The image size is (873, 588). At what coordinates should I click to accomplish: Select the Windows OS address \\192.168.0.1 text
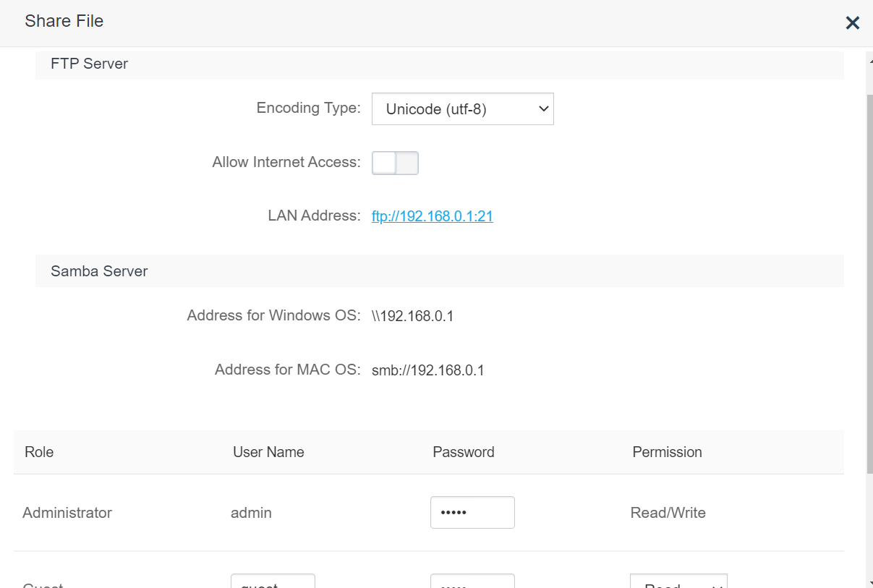[412, 316]
